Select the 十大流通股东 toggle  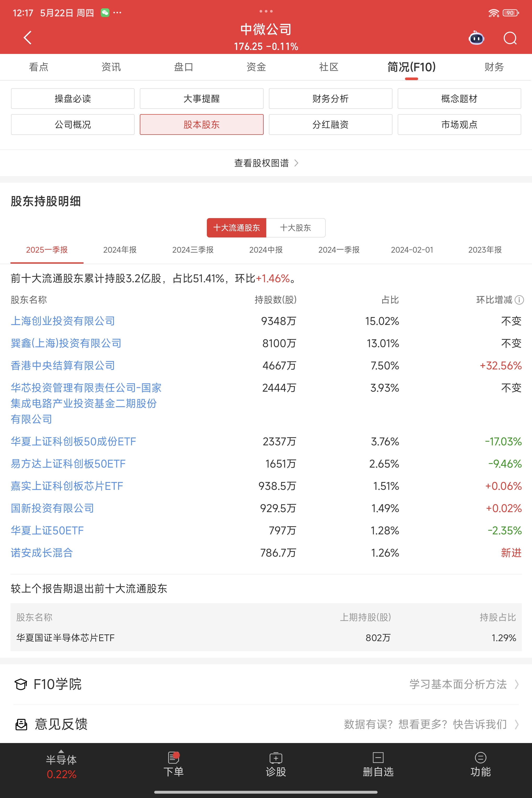236,228
